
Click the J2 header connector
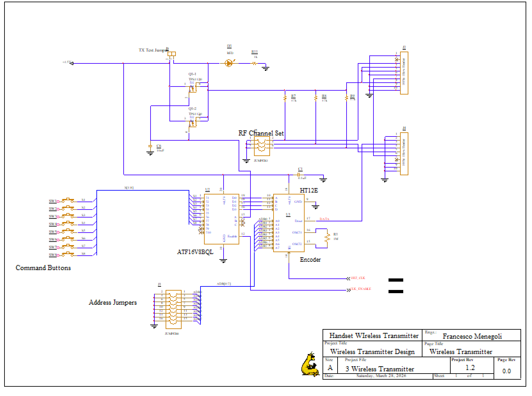point(404,73)
